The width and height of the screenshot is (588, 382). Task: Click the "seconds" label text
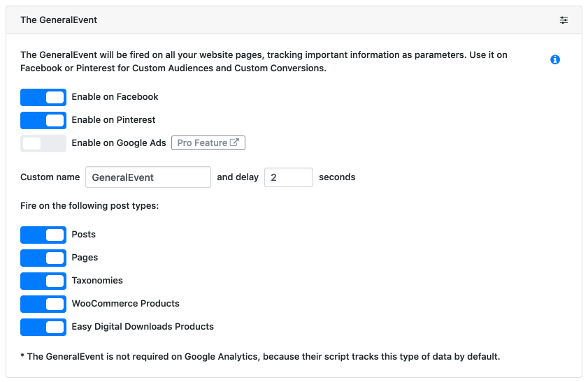click(337, 177)
